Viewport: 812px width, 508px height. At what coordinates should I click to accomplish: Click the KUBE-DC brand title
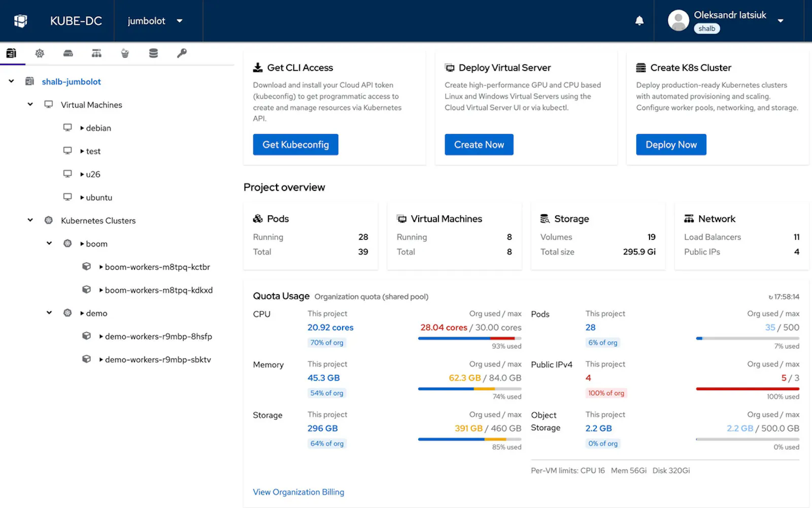point(76,21)
